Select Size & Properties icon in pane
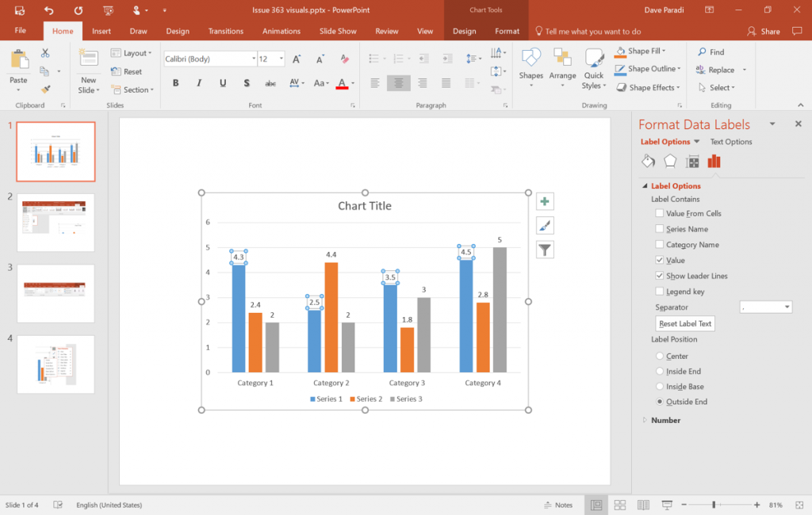Viewport: 812px width, 515px height. 692,162
